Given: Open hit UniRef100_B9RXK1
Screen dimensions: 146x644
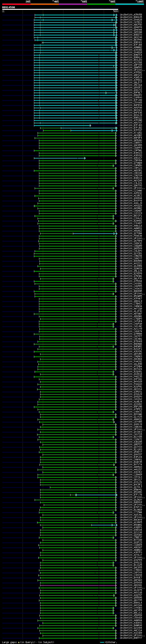Looking at the screenshot, I should pyautogui.click(x=131, y=42).
